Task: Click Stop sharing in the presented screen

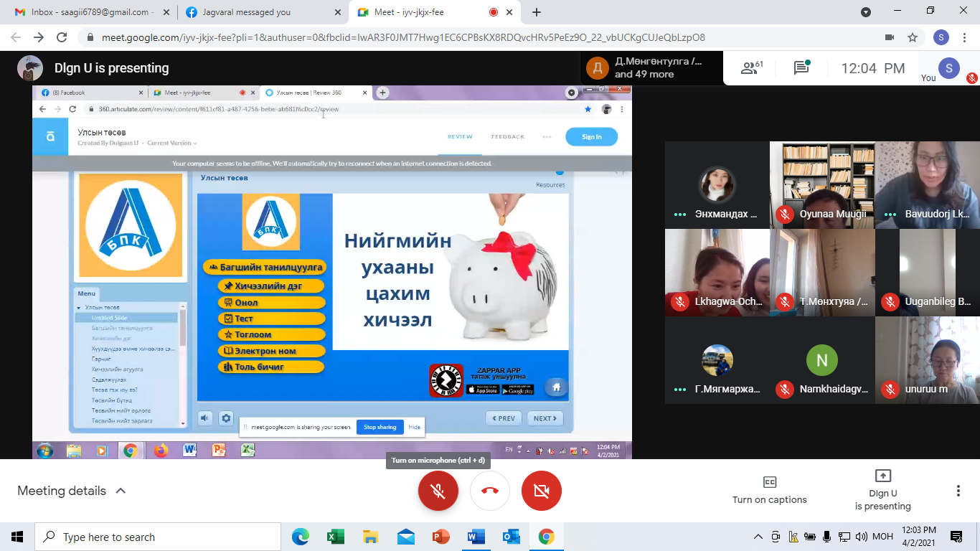Action: click(x=380, y=427)
